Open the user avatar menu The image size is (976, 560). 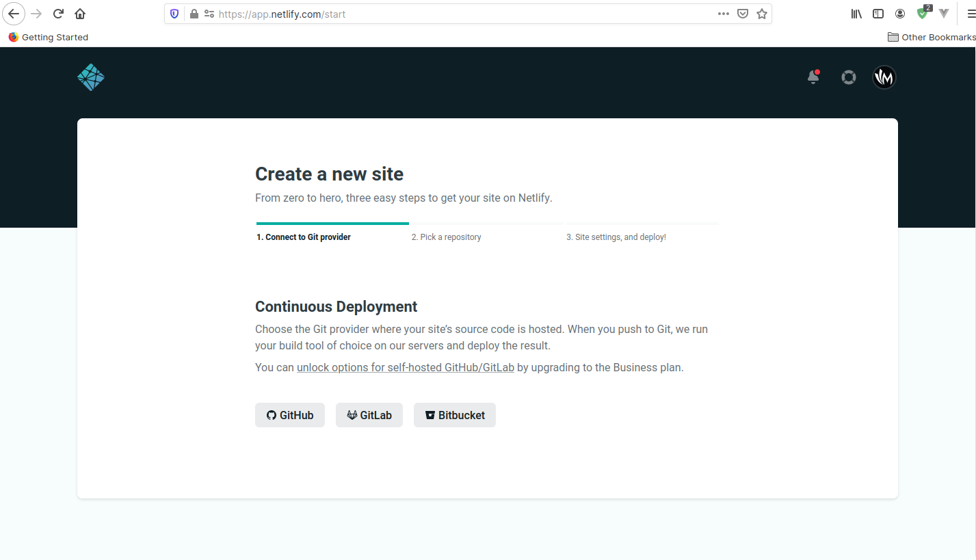click(884, 77)
